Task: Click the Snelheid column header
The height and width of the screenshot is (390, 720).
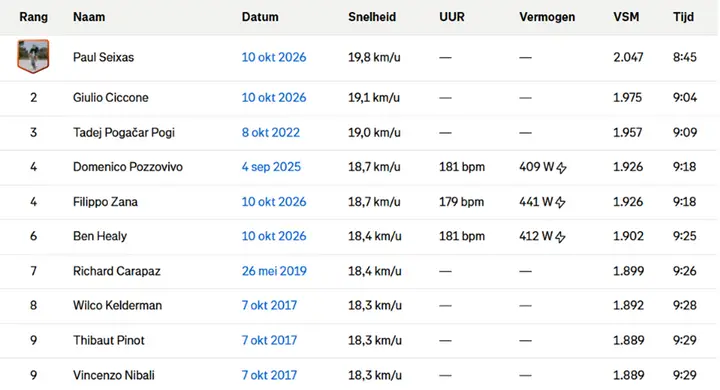Action: [x=372, y=17]
